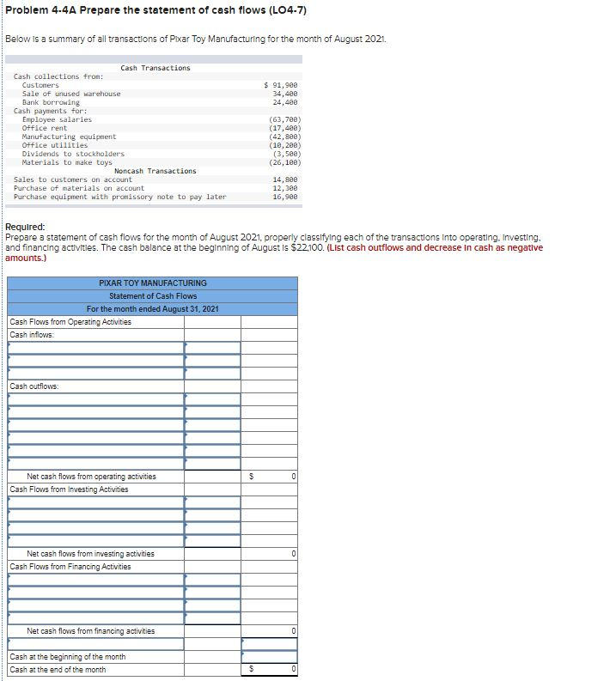Viewport: 616px width, 681px height.
Task: Click the '16,900' promissory note amount
Action: click(x=285, y=197)
